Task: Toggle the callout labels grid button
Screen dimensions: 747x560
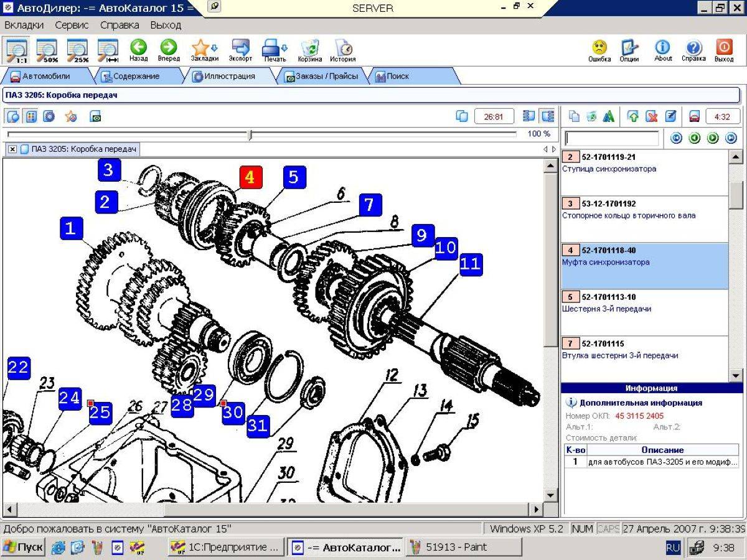Action: click(x=31, y=116)
